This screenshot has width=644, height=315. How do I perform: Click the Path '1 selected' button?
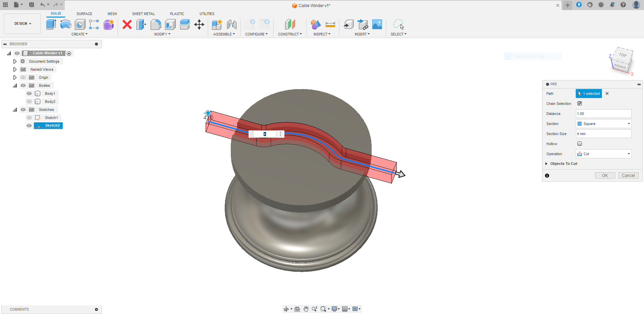tap(589, 93)
